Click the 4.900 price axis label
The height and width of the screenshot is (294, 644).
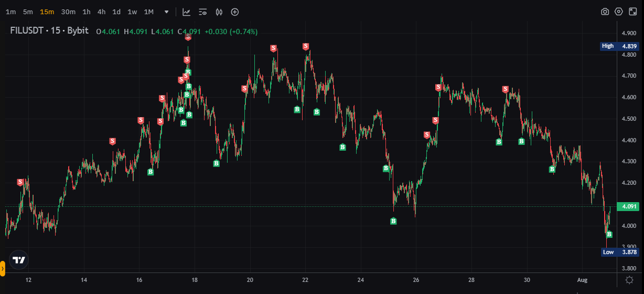pos(628,33)
